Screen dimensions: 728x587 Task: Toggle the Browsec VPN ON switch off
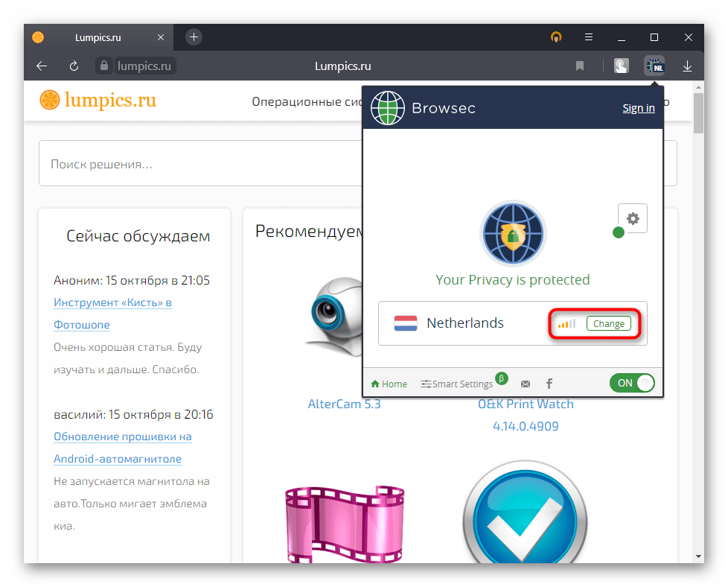coord(632,383)
